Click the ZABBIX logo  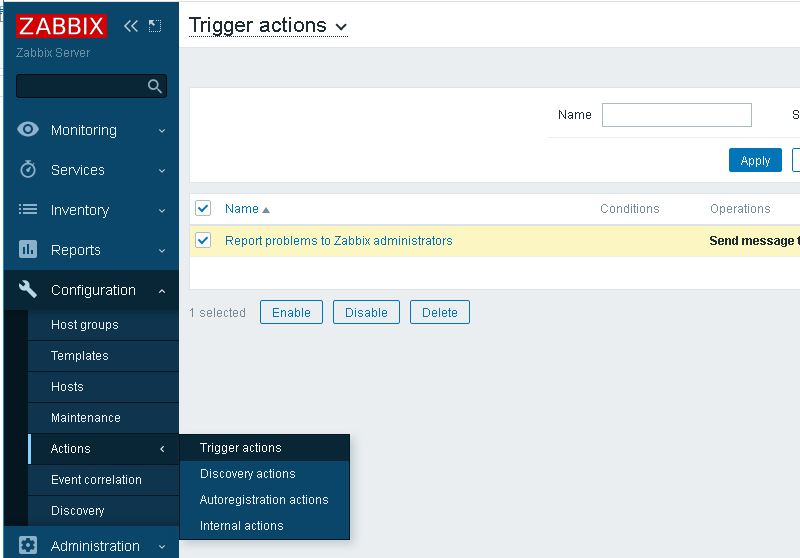61,26
